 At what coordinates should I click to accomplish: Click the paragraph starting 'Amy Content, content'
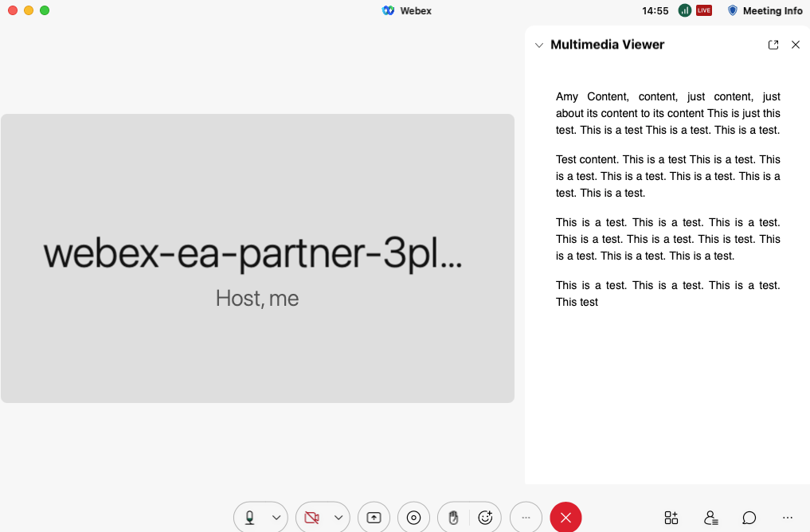[x=668, y=113]
